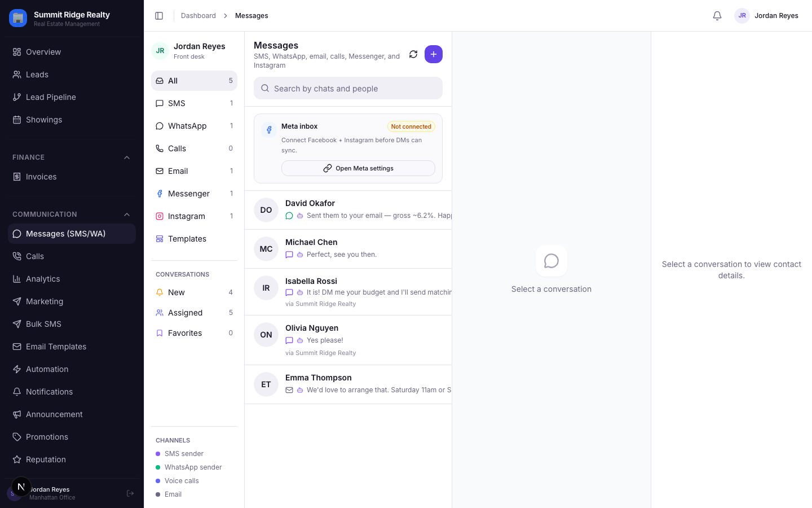Go to Marketing
This screenshot has width=812, height=508.
point(72,301)
